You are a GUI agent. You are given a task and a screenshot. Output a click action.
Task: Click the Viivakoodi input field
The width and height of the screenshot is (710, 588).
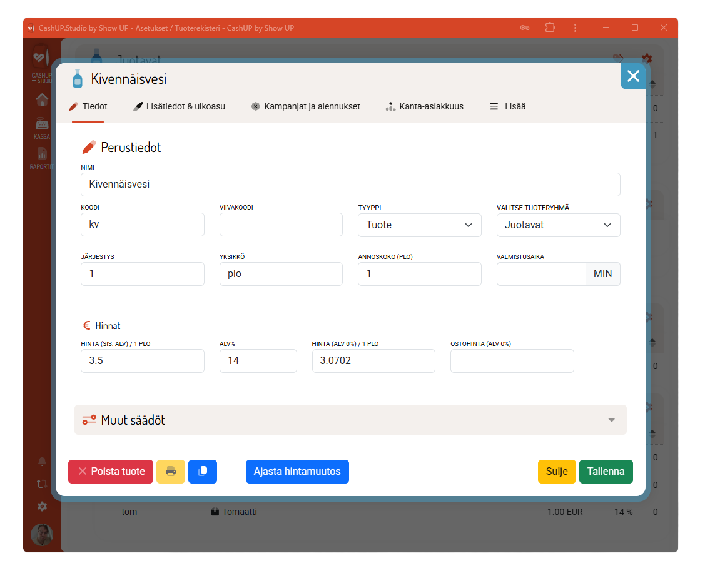pos(281,225)
